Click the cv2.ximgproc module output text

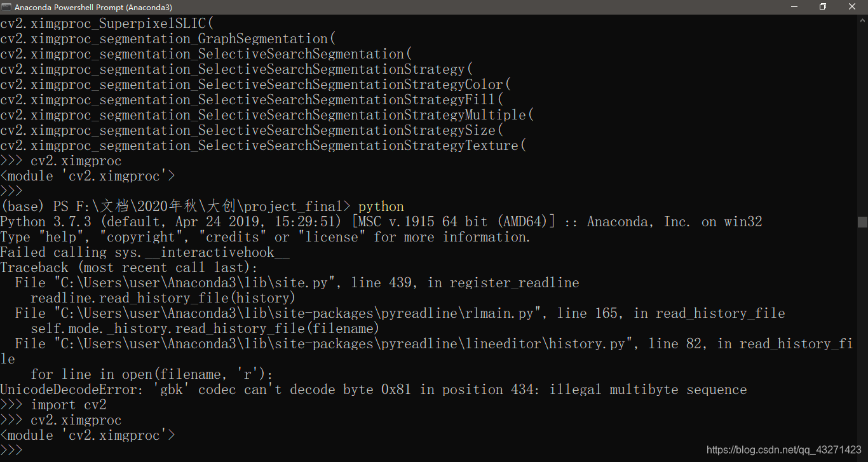coord(87,435)
